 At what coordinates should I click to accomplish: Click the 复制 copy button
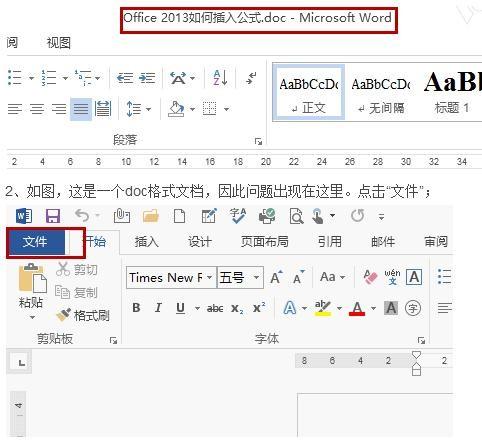click(77, 292)
